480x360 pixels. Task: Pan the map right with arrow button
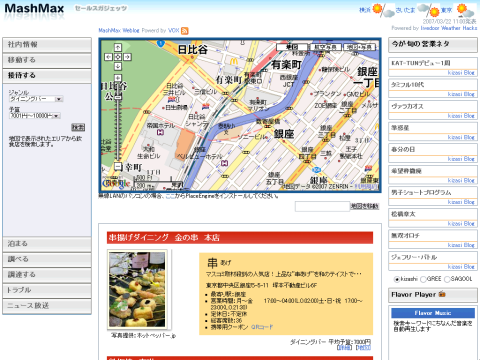pyautogui.click(x=128, y=57)
